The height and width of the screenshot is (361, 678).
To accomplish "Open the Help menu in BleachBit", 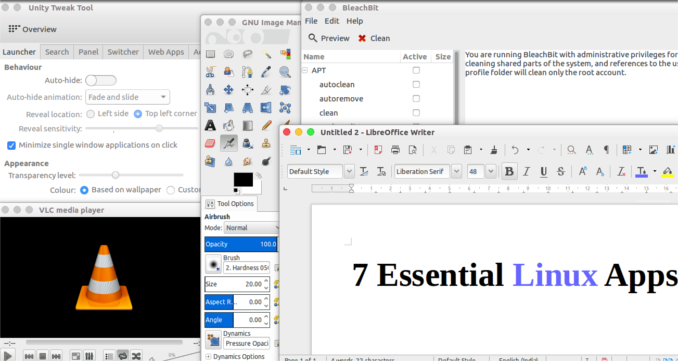I will [x=355, y=21].
